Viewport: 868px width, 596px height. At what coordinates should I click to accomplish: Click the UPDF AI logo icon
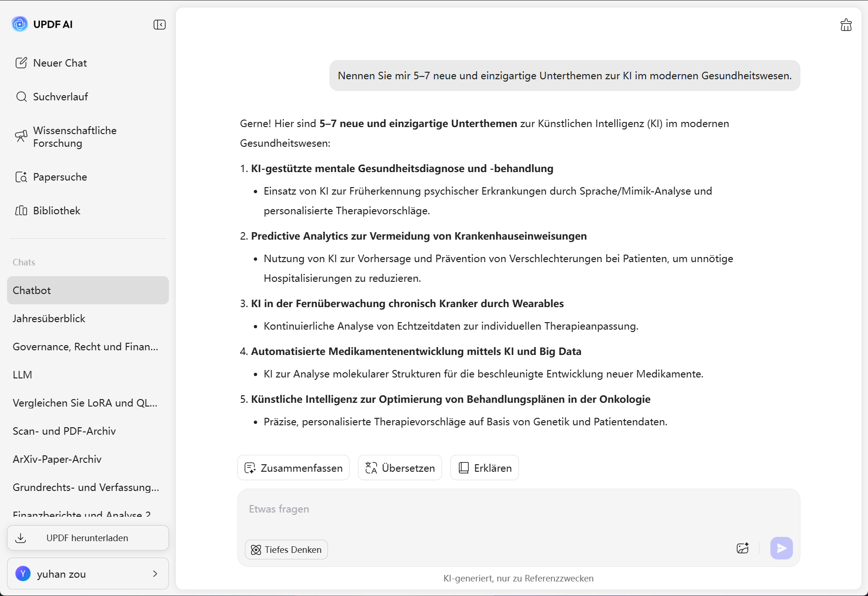(20, 24)
